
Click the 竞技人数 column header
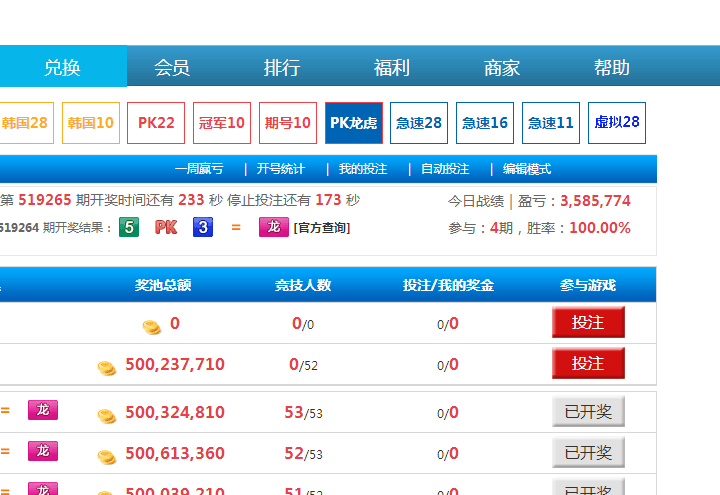303,285
